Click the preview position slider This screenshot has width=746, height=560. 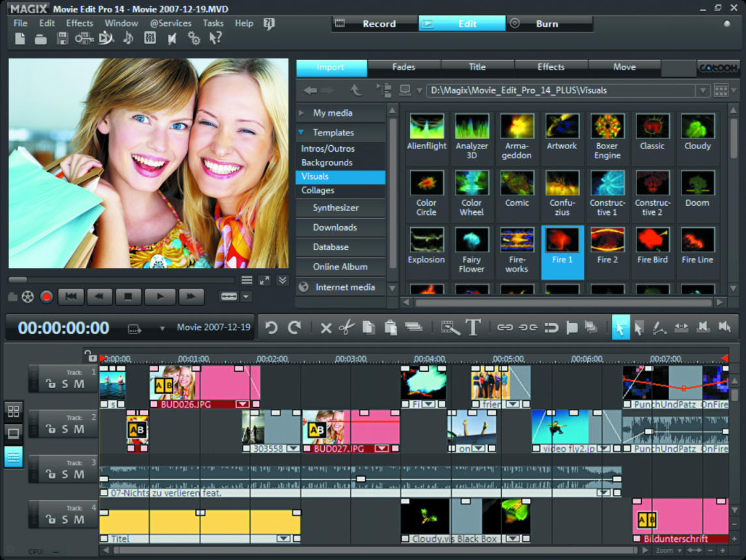[17, 280]
